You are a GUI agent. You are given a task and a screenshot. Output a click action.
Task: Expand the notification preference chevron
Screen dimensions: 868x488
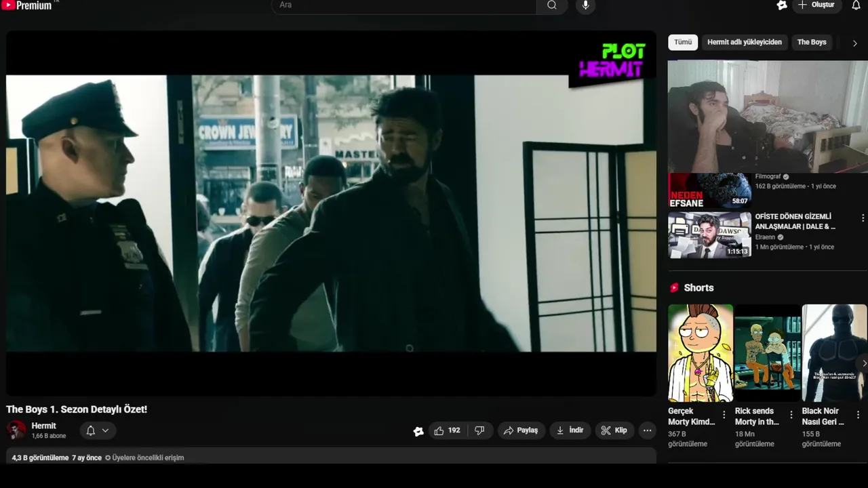coord(105,430)
